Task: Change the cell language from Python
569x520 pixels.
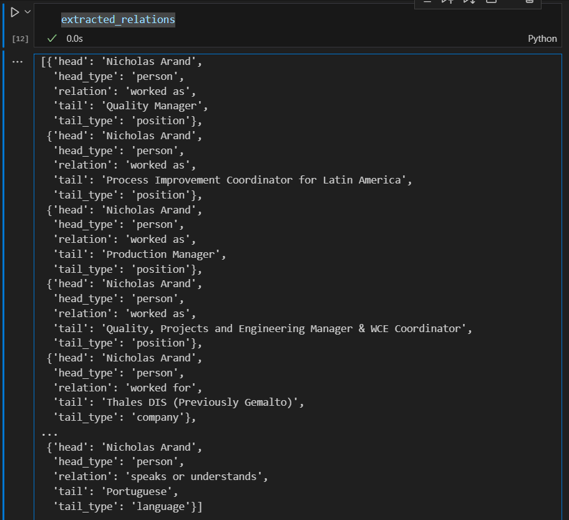Action: [x=542, y=39]
